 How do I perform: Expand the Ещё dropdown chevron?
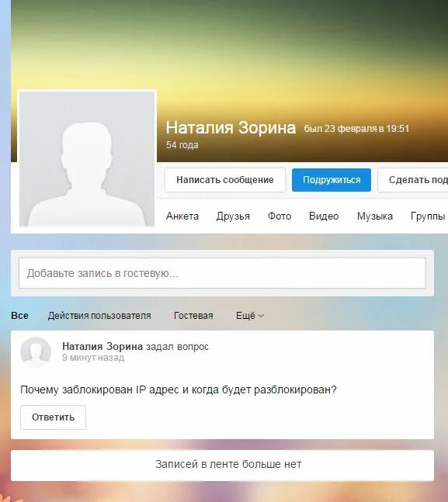(261, 316)
